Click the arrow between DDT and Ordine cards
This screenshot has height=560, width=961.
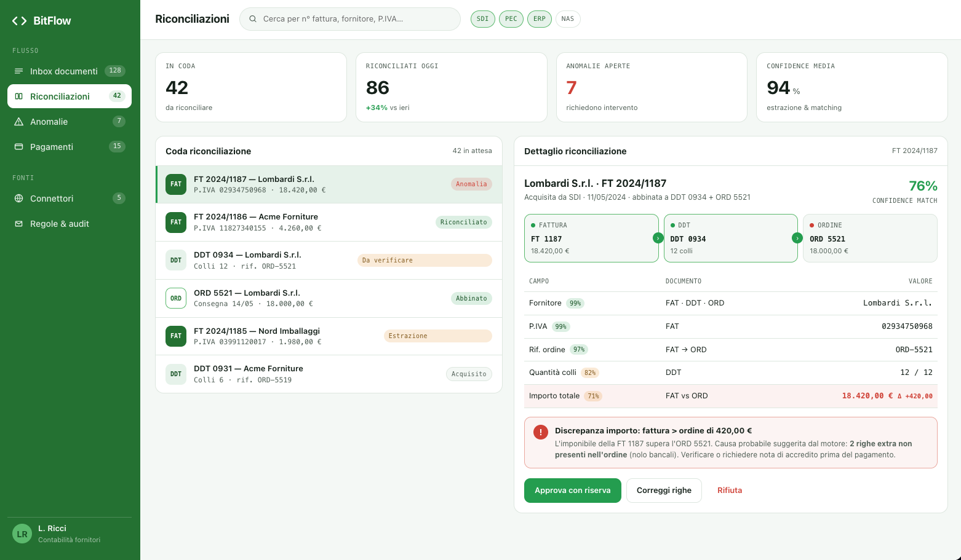[x=797, y=238]
